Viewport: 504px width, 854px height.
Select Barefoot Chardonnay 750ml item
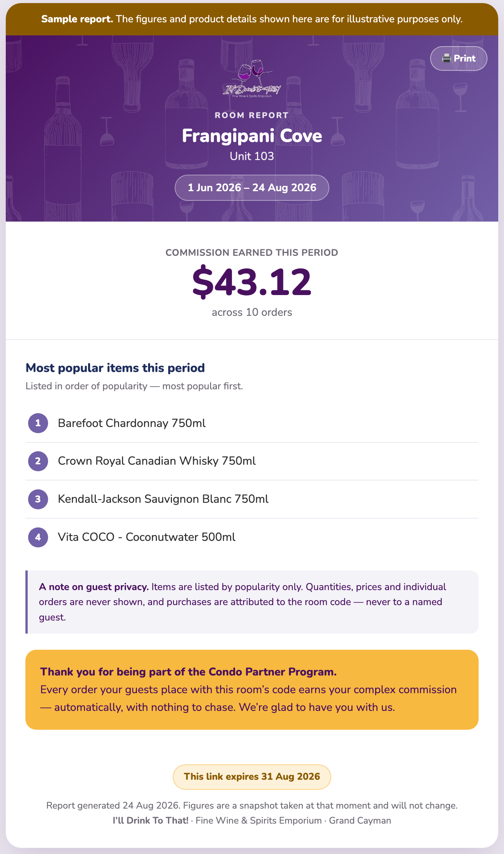pos(252,423)
